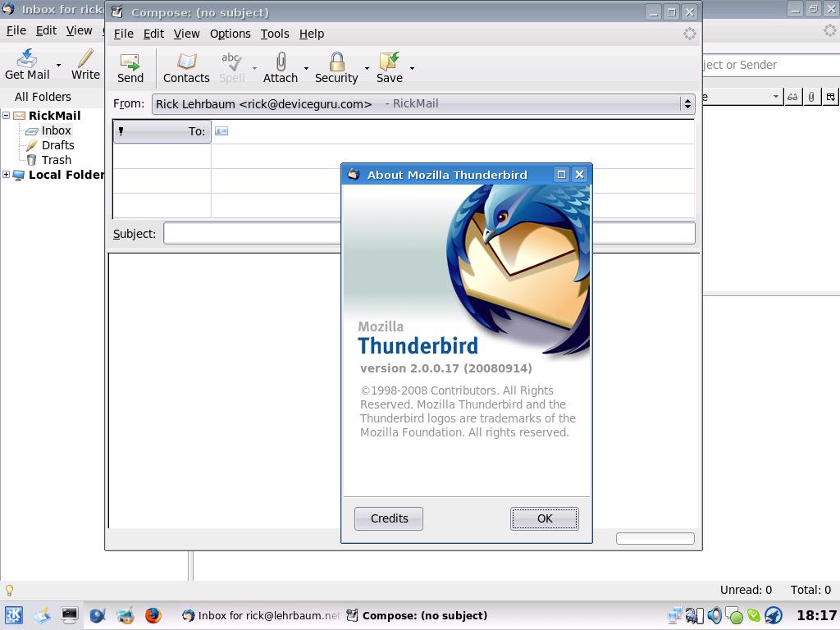This screenshot has width=840, height=630.
Task: Click the address card icon in To row
Action: click(221, 131)
